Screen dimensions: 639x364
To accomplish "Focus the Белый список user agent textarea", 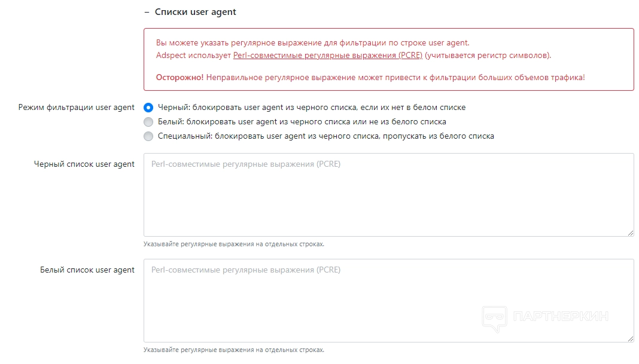I will [x=388, y=301].
